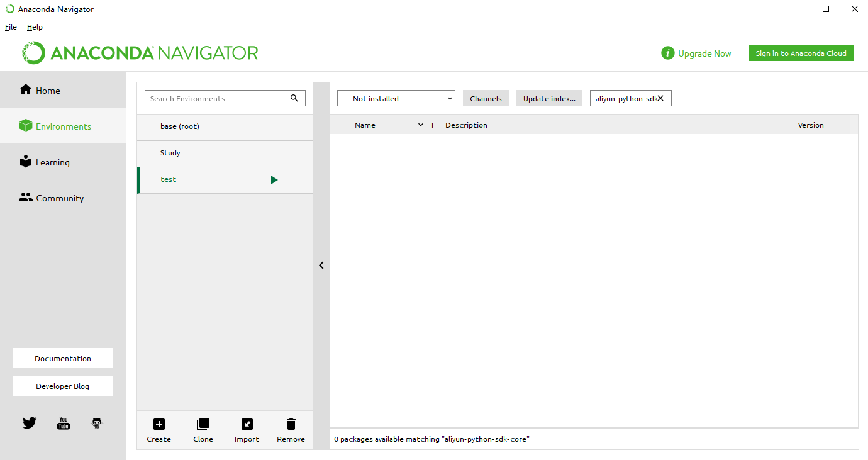Click the Community people icon
Screen dimensions: 868x460
[26, 197]
